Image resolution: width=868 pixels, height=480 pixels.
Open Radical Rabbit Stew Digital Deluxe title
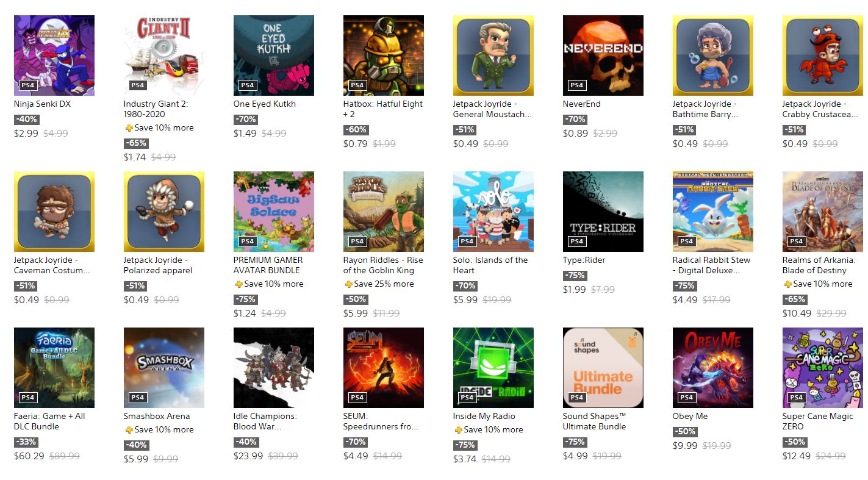click(x=712, y=265)
